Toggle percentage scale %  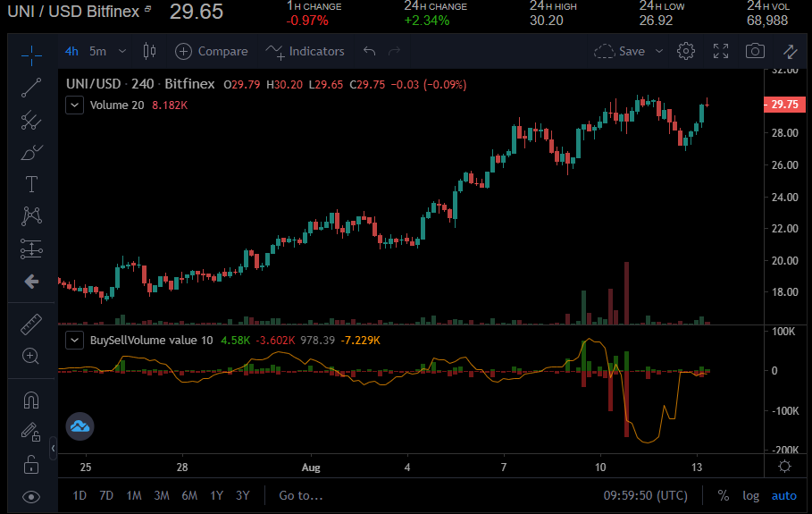click(x=724, y=496)
